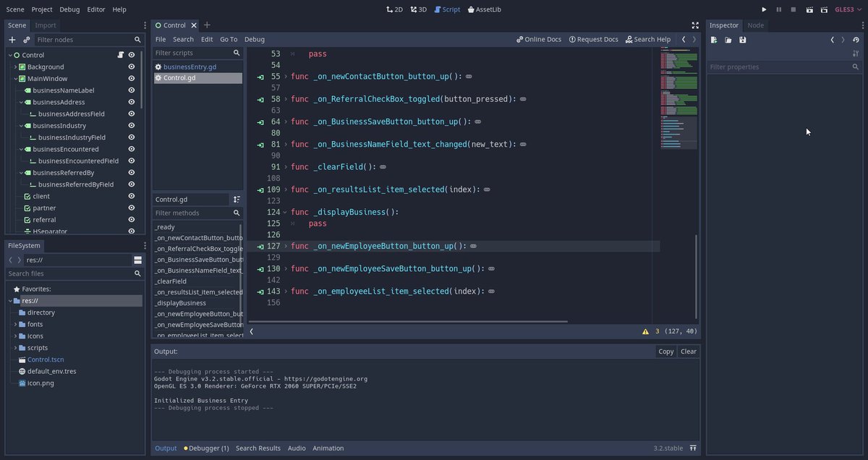Add a new editor tab with plus

(207, 25)
